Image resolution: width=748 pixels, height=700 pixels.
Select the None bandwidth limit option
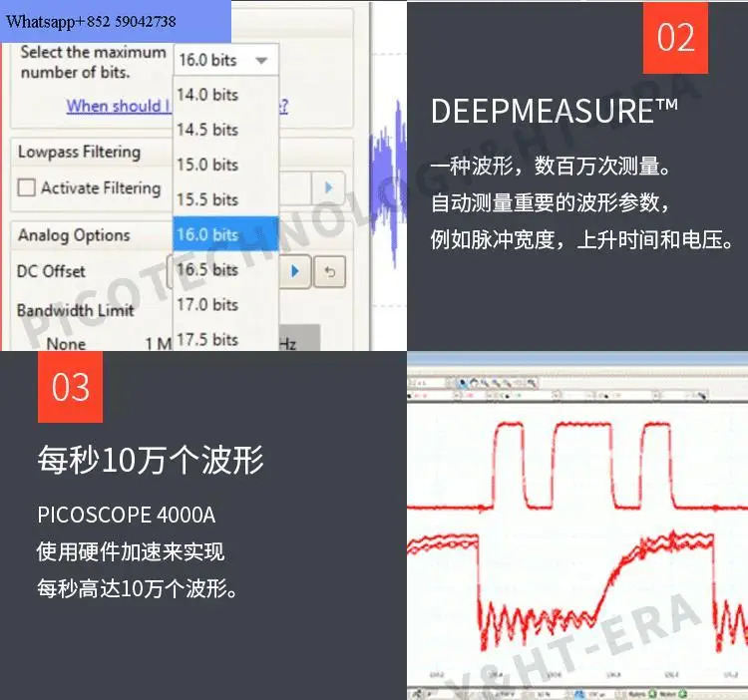pyautogui.click(x=66, y=343)
